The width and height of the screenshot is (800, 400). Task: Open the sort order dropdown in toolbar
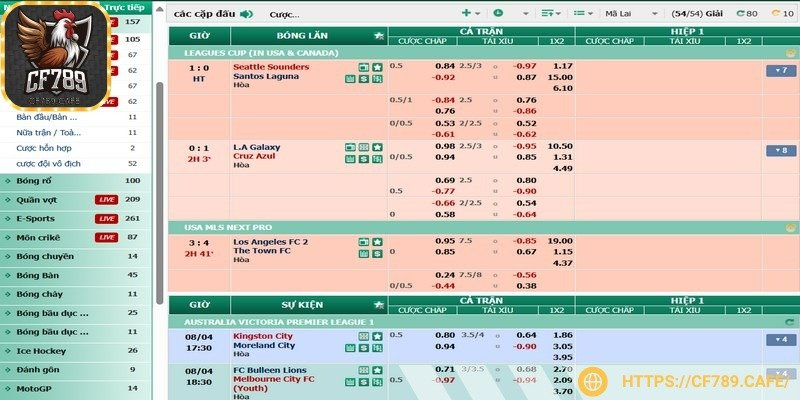pyautogui.click(x=551, y=13)
